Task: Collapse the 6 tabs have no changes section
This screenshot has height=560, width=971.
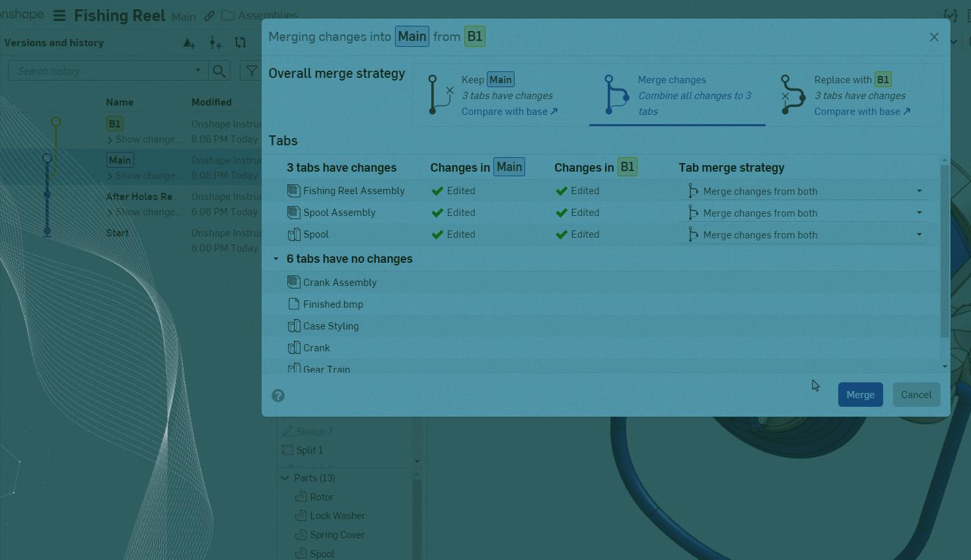Action: tap(276, 260)
